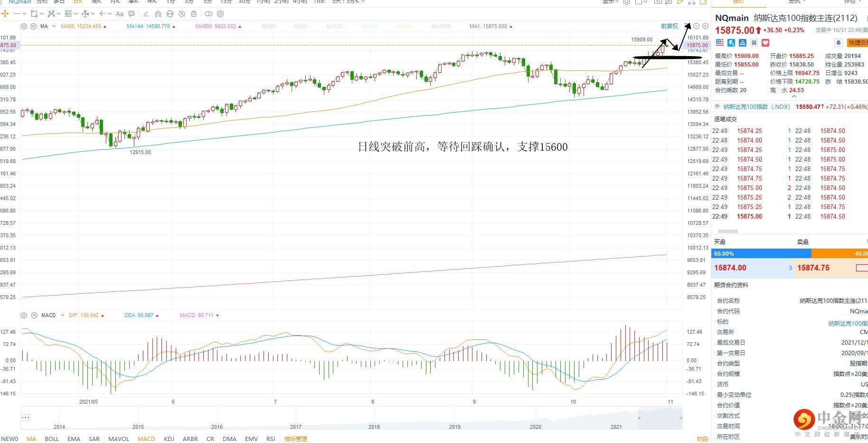
Task: Select the KDJ indicator tab
Action: coord(169,439)
